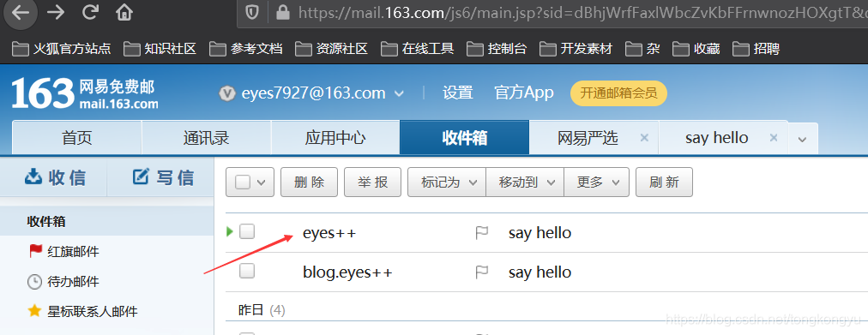Open the 招聘 bookmark folder

(x=756, y=49)
